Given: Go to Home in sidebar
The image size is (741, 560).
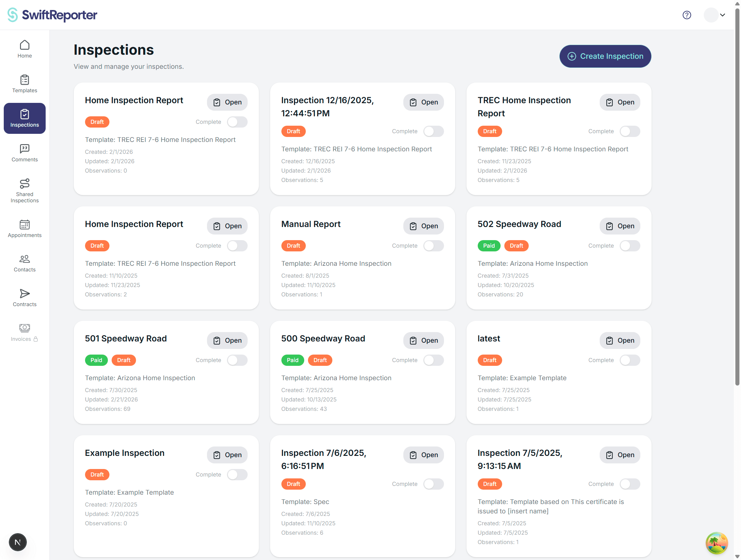Looking at the screenshot, I should pos(24,49).
